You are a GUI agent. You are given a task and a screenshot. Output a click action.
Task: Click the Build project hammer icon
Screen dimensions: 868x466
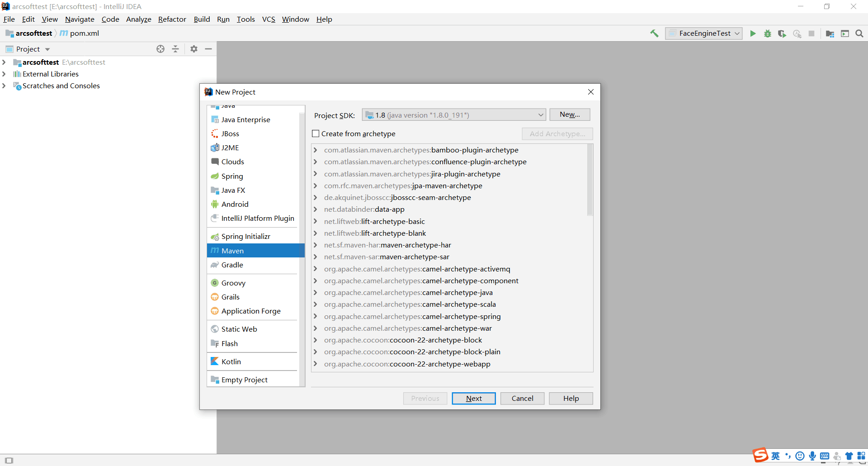654,33
